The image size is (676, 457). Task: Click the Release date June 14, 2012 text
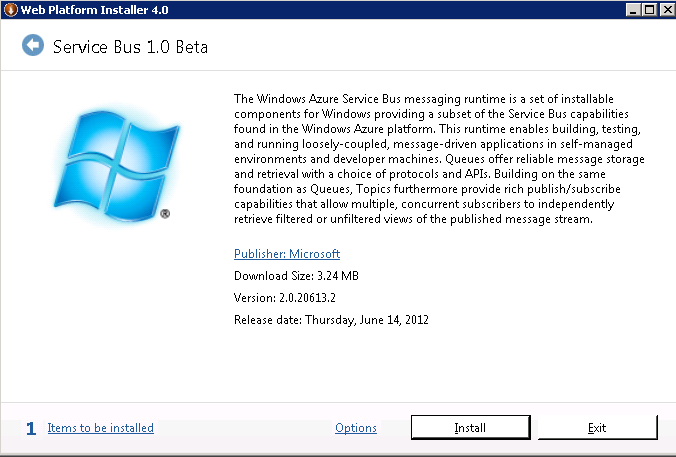point(331,319)
